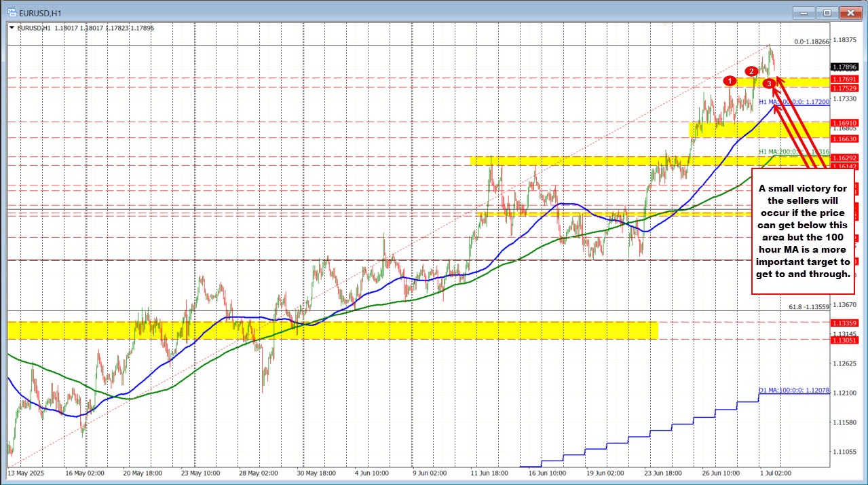Collapse the OHLC quote readout with the black triangle
This screenshot has width=868, height=485.
coord(11,28)
